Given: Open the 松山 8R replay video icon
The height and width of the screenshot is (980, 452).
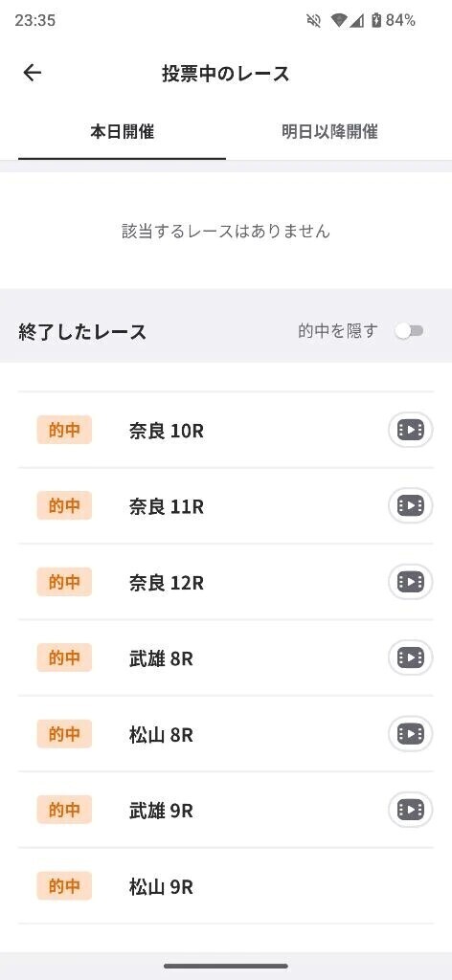Looking at the screenshot, I should (410, 734).
